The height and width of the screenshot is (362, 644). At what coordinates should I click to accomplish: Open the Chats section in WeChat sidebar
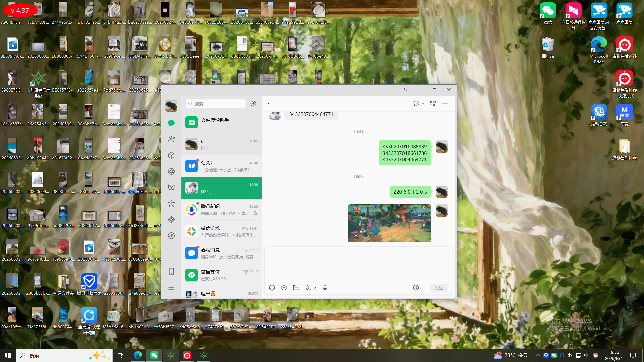click(171, 123)
